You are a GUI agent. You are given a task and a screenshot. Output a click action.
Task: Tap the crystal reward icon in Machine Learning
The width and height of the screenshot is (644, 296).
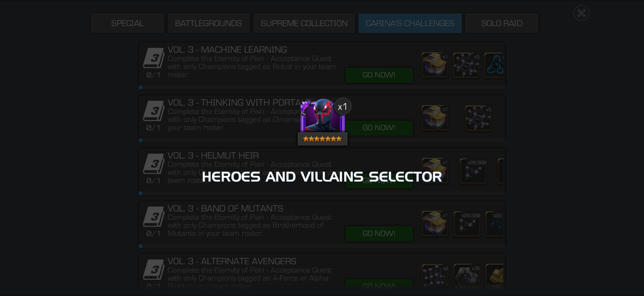click(435, 65)
